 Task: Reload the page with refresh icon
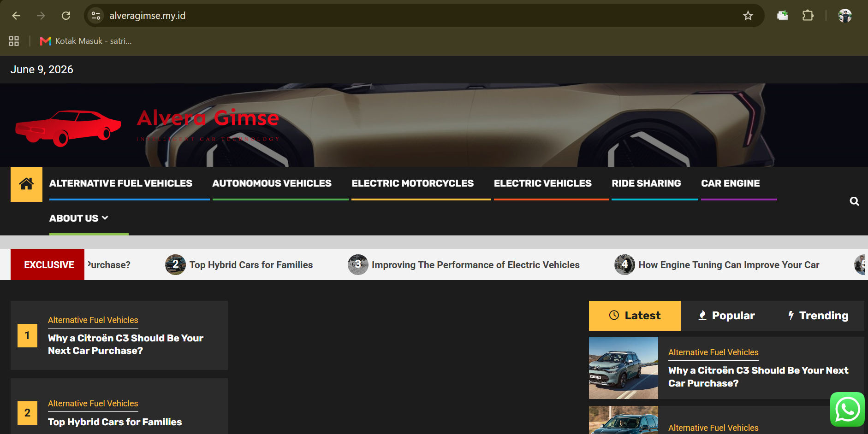click(x=66, y=16)
